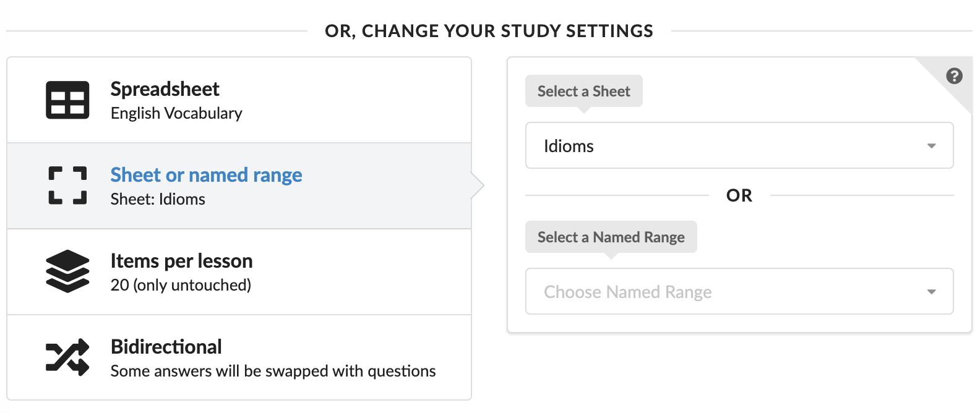Click the Select a Sheet label

click(583, 92)
